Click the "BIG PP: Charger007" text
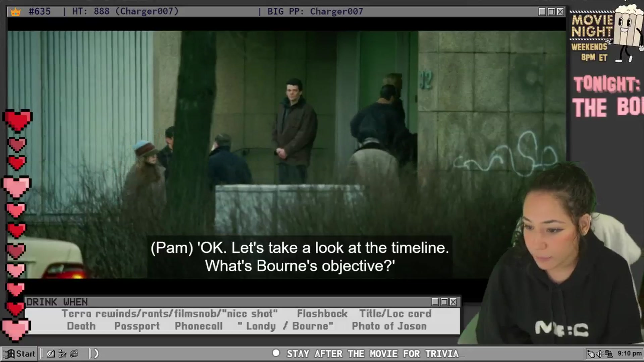 [315, 11]
